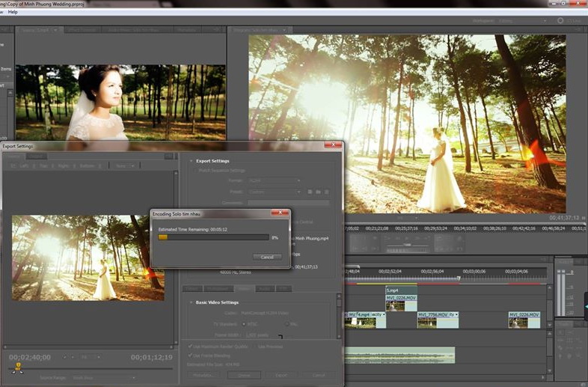Viewport: 588px width, 387px height.
Task: Click the crop icon in the Export preview toolbar
Action: coord(13,165)
